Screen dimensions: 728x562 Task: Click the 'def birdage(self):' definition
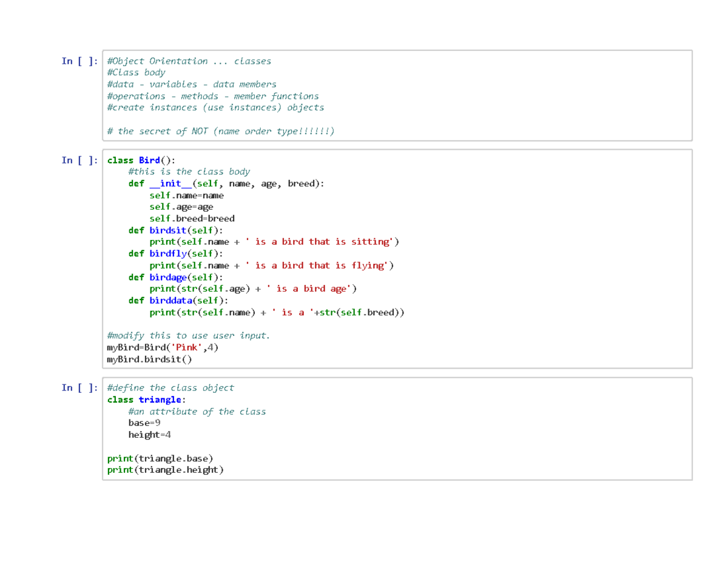tap(175, 276)
